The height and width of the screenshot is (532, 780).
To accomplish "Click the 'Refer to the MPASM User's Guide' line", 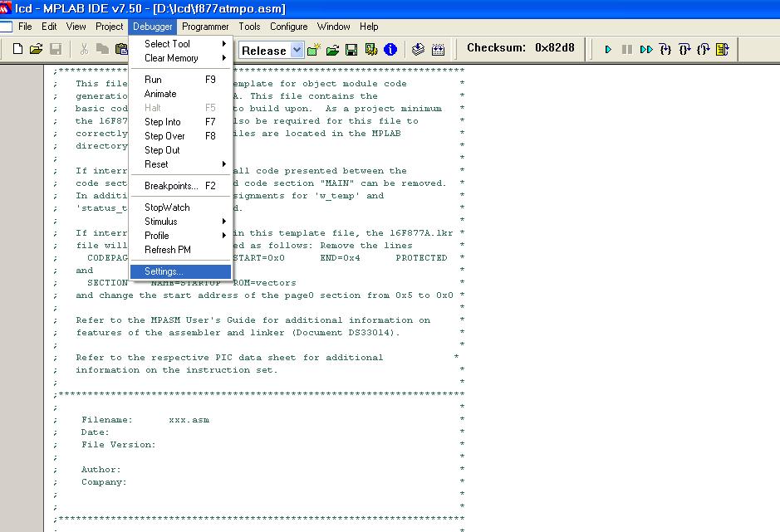I will tap(253, 320).
